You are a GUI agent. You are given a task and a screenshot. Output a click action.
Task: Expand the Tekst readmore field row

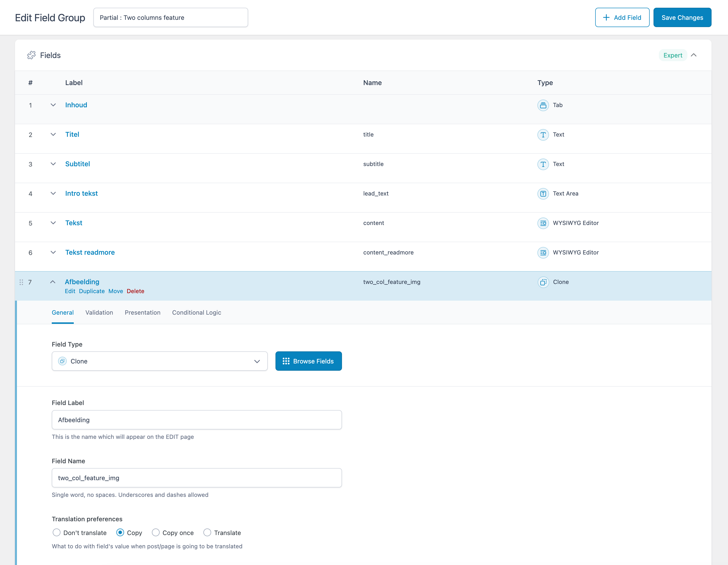tap(53, 252)
